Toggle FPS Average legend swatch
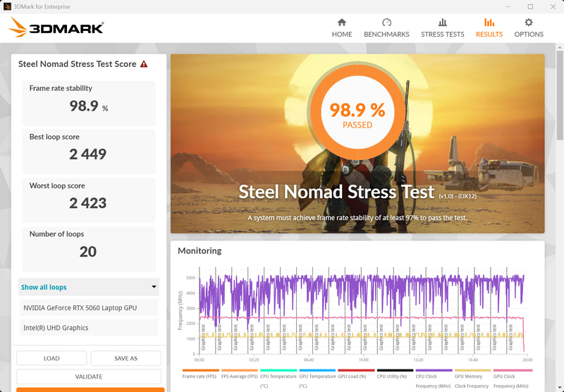 [x=240, y=370]
